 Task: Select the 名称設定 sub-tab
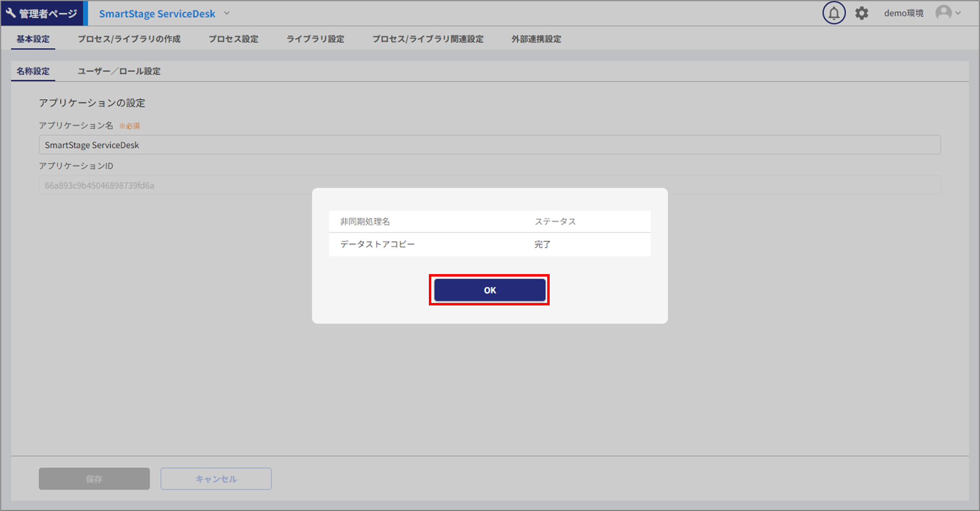coord(33,71)
